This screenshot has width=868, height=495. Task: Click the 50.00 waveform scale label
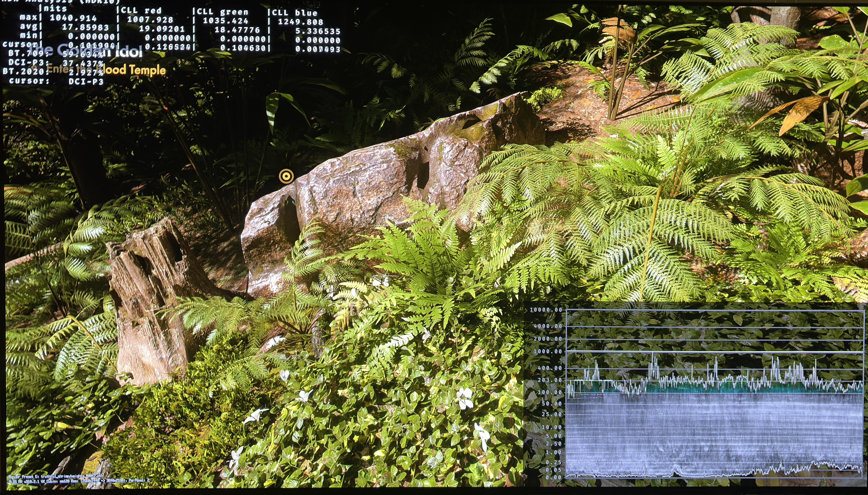(x=552, y=404)
